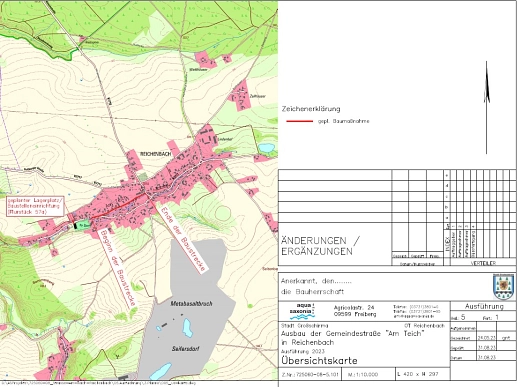This screenshot has height=387, width=522.
Task: Select the 'in Reichenbach' title line
Action: 307,342
